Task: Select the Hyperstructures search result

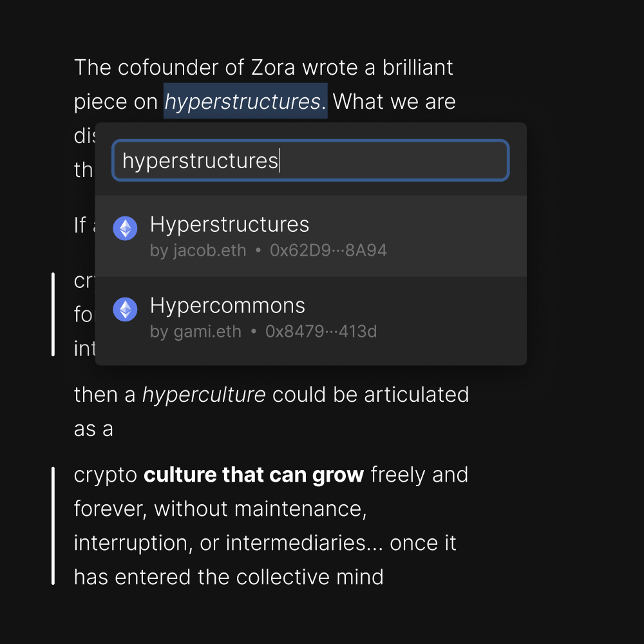Action: 310,236
